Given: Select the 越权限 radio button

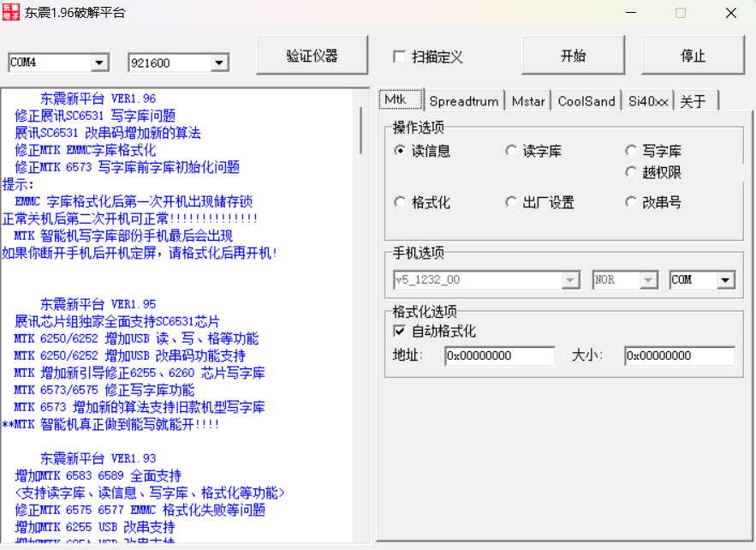Looking at the screenshot, I should pos(631,171).
